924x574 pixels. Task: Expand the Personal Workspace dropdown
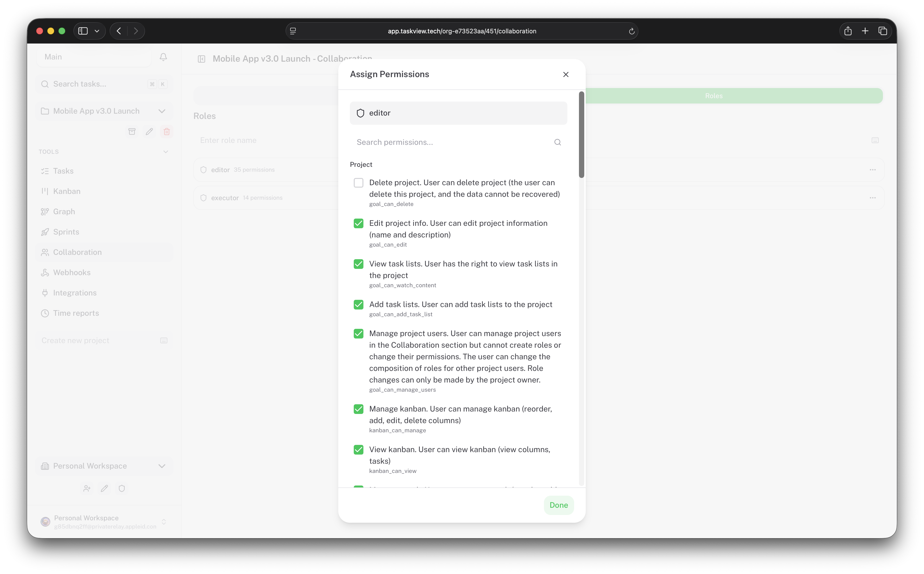tap(162, 466)
